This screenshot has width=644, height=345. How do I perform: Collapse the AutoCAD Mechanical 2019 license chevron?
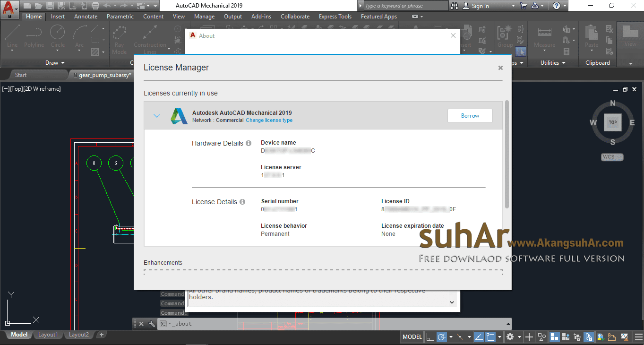pyautogui.click(x=157, y=116)
